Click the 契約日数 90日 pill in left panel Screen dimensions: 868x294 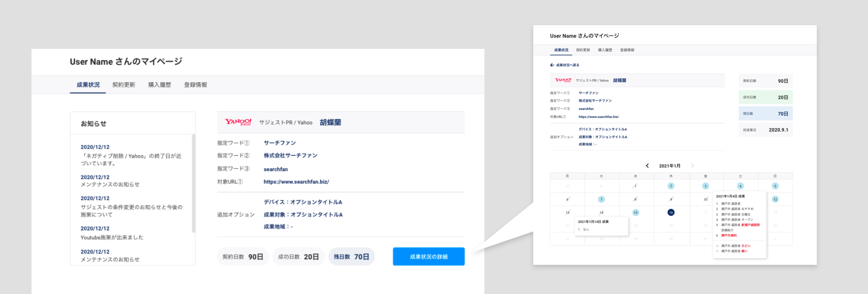[243, 257]
